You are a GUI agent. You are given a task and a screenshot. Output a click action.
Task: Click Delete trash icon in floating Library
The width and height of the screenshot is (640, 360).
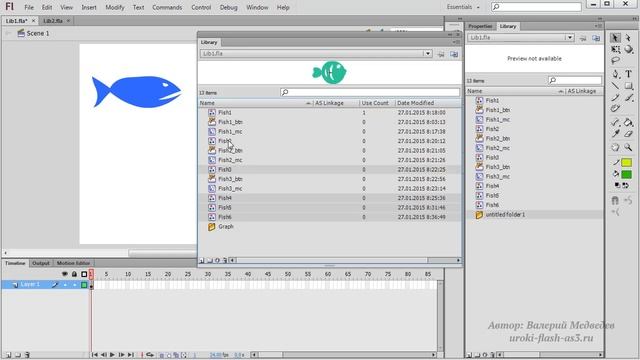224,260
